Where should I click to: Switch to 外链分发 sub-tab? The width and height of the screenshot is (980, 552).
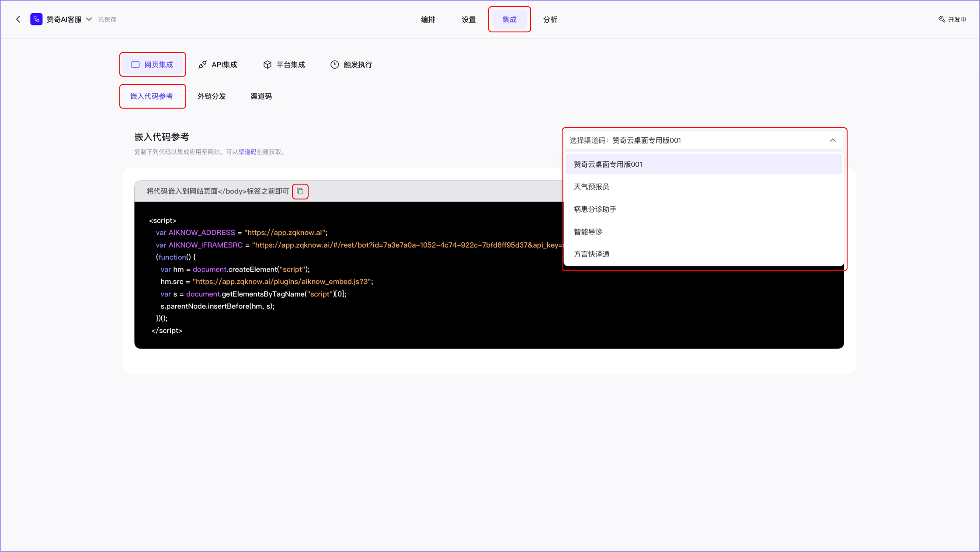212,96
